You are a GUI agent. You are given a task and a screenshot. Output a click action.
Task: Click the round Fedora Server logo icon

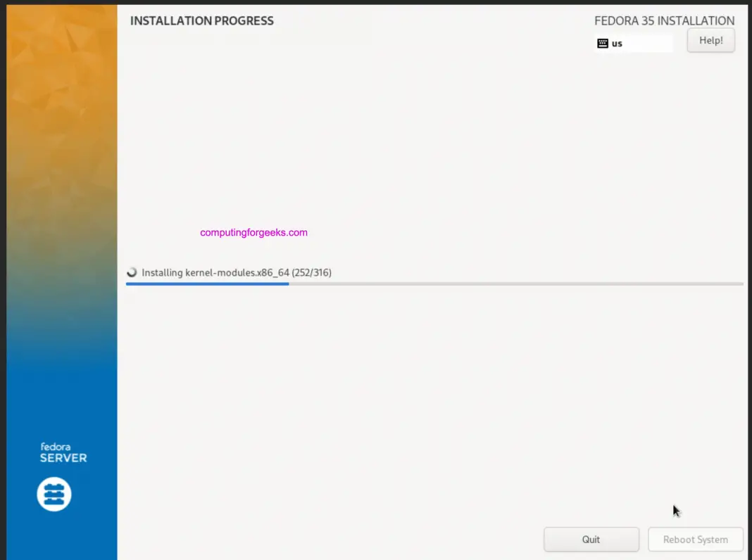pyautogui.click(x=54, y=494)
